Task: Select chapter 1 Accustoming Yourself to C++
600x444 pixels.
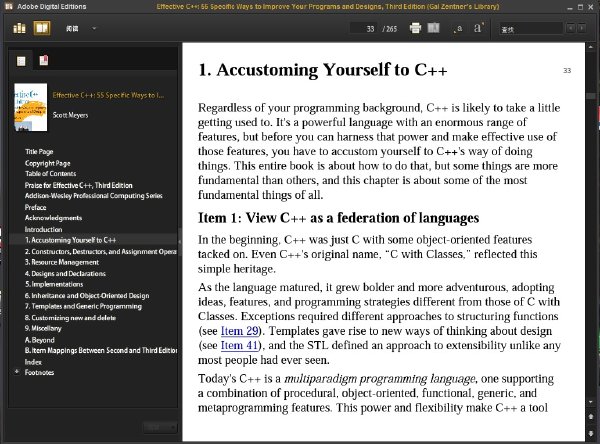Action: [x=70, y=240]
